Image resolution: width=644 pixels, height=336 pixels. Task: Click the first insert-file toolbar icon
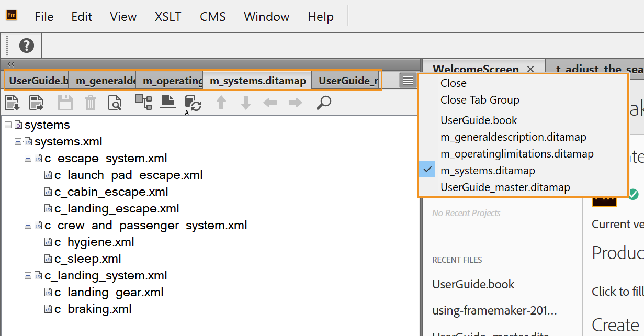point(12,103)
